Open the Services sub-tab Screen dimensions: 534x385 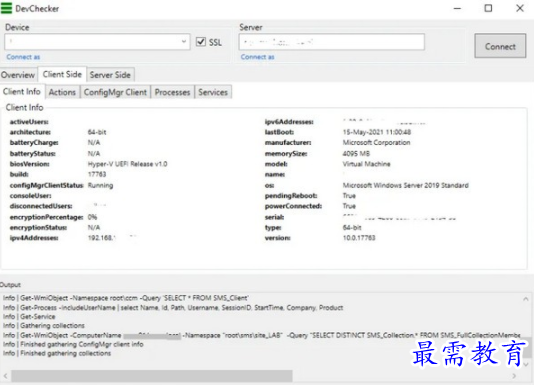[213, 92]
